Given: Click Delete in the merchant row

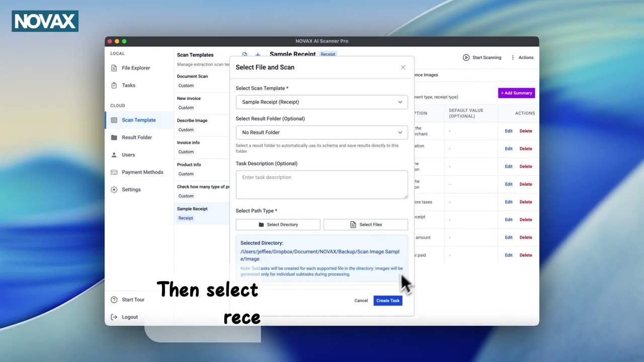Looking at the screenshot, I should [526, 131].
